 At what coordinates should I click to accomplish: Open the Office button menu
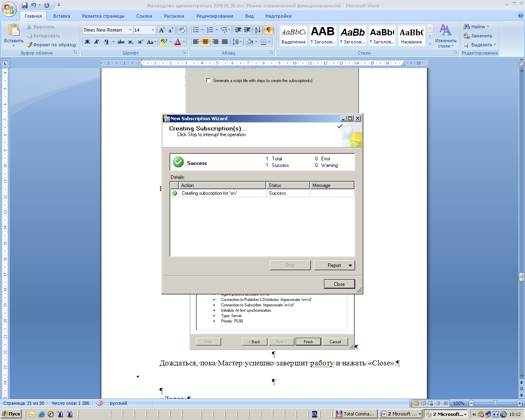pyautogui.click(x=9, y=9)
